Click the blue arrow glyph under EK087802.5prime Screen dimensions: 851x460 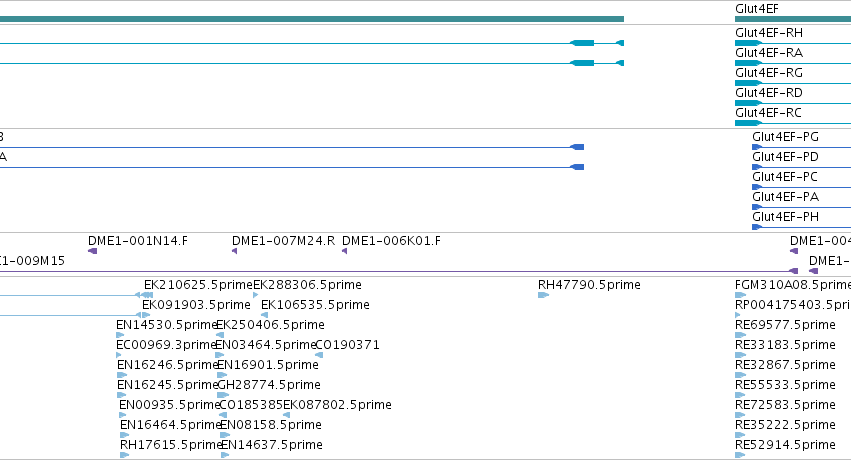click(287, 416)
